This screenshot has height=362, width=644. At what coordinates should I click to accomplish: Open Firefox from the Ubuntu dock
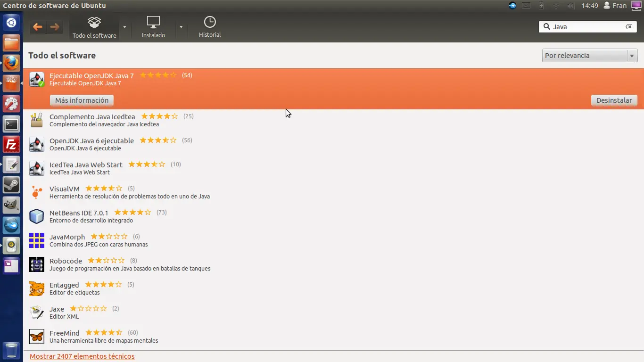(x=11, y=63)
